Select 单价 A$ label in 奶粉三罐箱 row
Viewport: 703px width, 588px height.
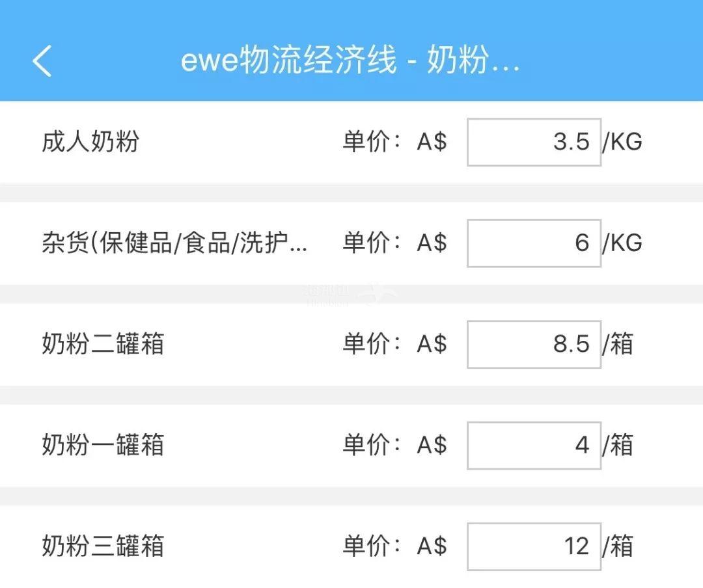[394, 546]
